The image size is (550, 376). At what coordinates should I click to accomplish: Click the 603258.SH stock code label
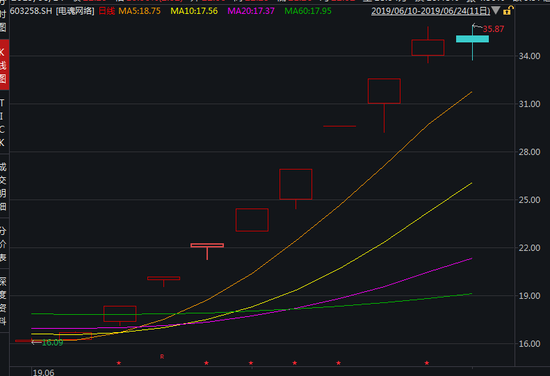(x=31, y=11)
